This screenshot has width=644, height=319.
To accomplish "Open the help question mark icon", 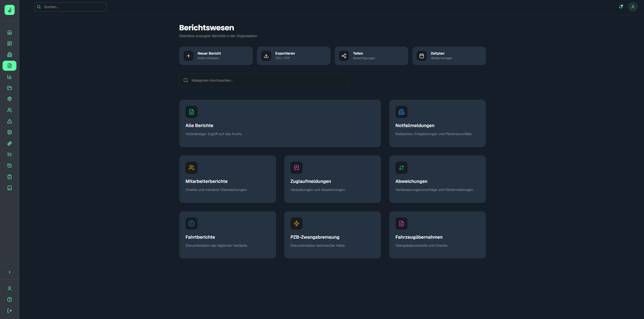I will [x=10, y=300].
